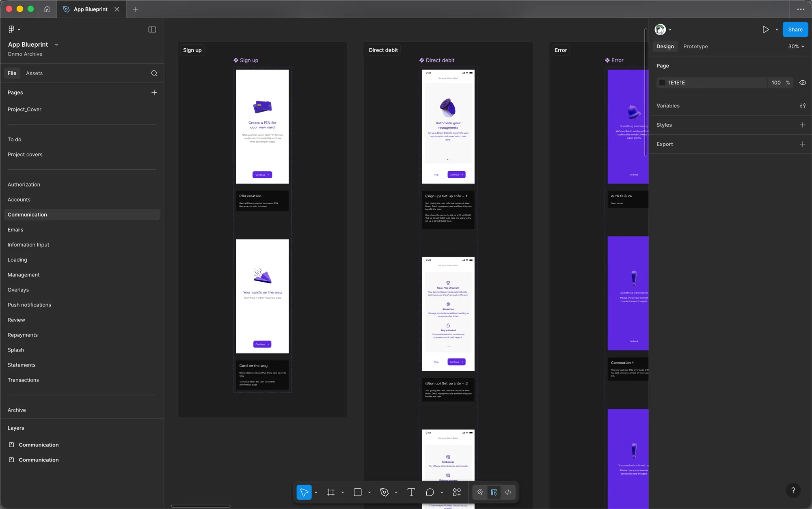Open the Assets tab
The height and width of the screenshot is (509, 812).
pos(34,73)
